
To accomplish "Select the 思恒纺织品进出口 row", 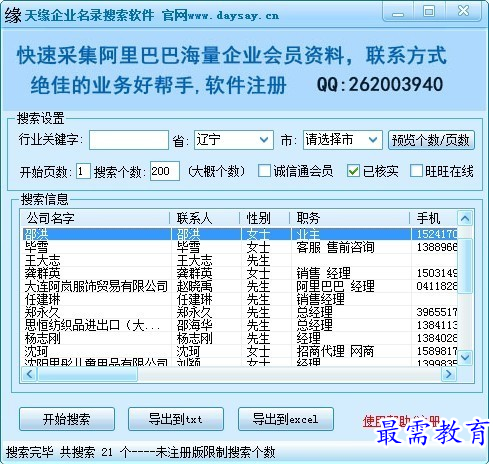I will point(92,325).
